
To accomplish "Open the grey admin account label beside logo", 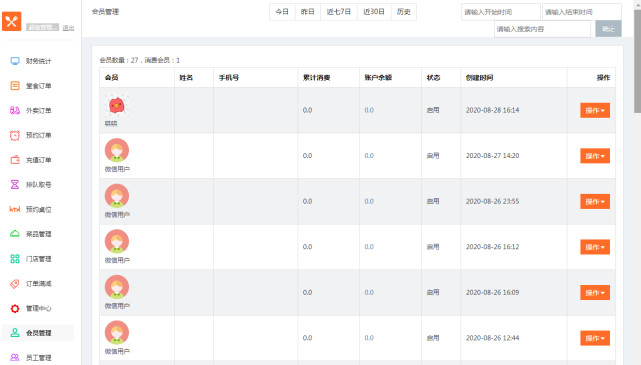I will [x=43, y=27].
